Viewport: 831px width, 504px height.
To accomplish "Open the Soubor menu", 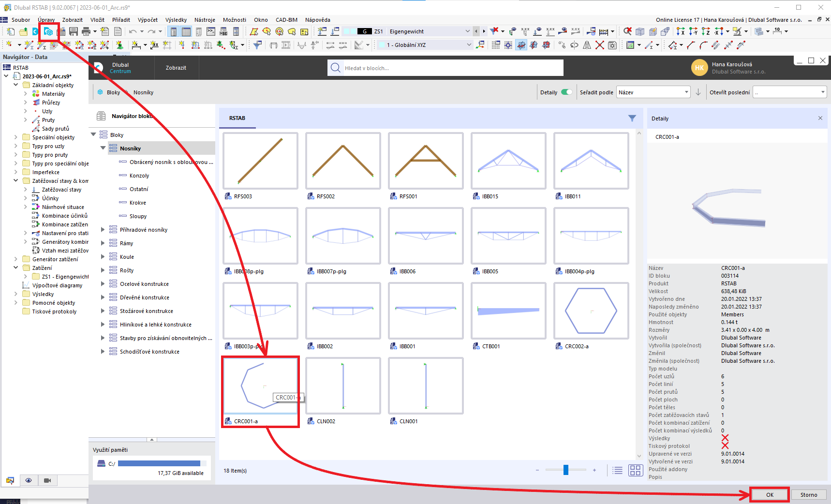I will point(21,20).
